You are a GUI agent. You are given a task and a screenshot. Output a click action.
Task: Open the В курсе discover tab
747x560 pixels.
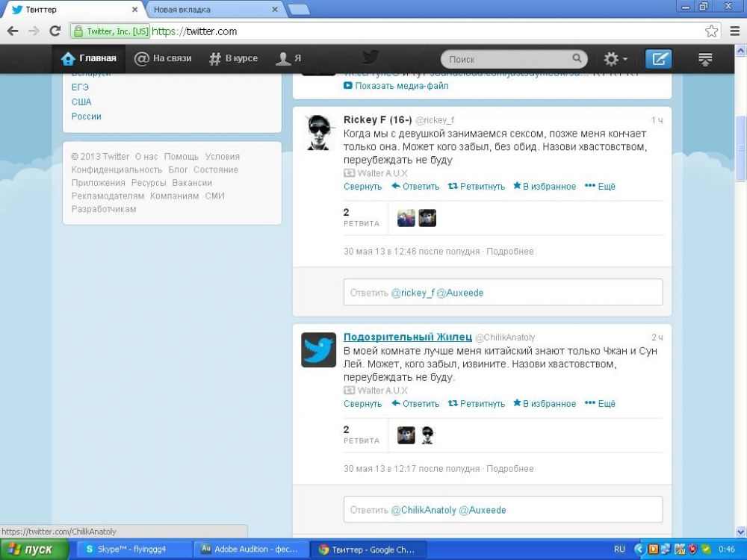click(x=233, y=58)
